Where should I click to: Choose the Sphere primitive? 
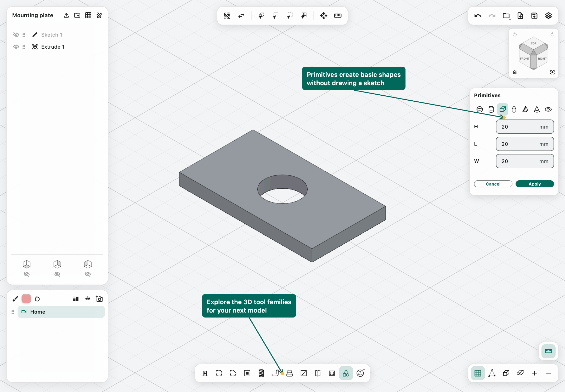point(479,109)
